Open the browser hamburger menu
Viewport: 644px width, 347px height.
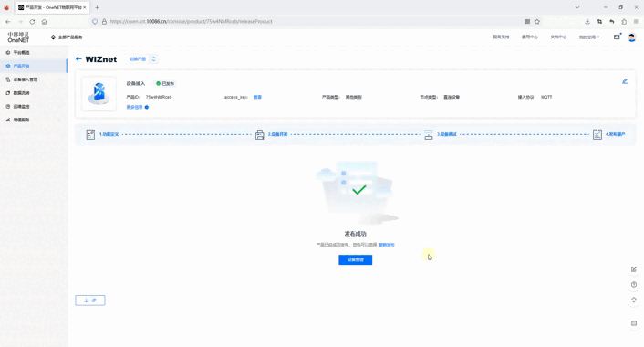pos(636,21)
